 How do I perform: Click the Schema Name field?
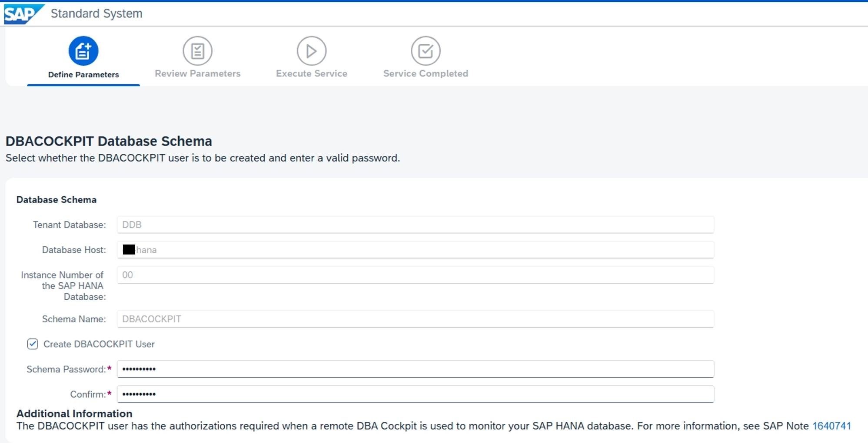tap(415, 319)
